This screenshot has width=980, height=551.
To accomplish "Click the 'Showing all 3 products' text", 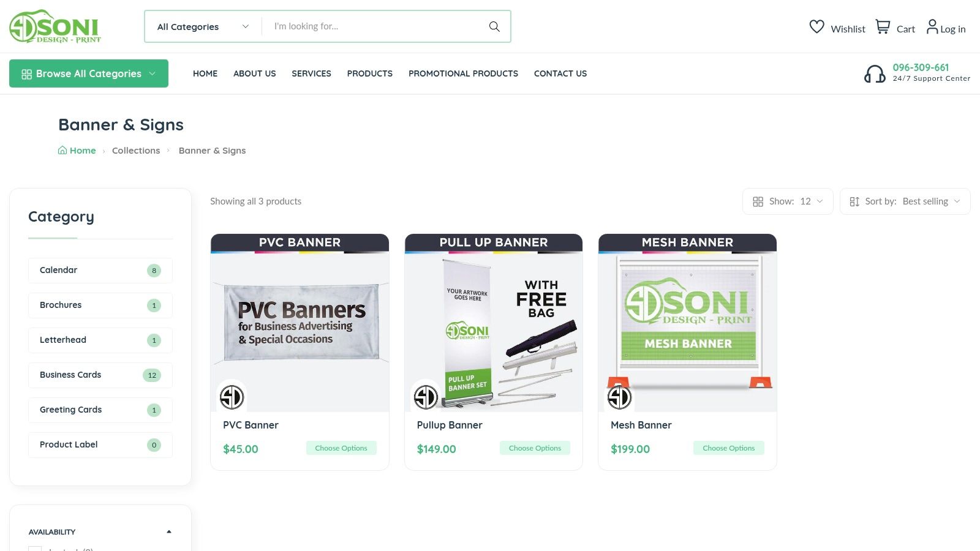I will 255,201.
